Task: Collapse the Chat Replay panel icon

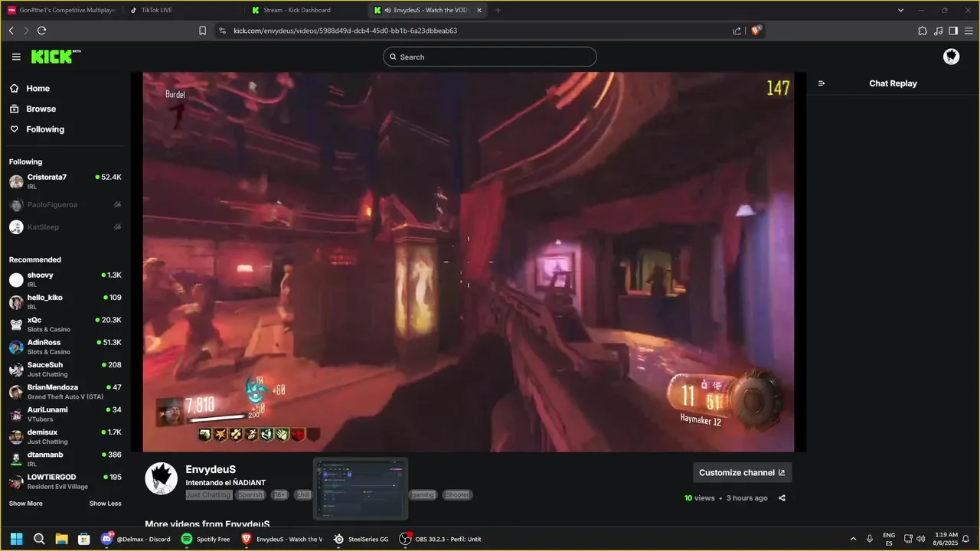Action: (822, 83)
